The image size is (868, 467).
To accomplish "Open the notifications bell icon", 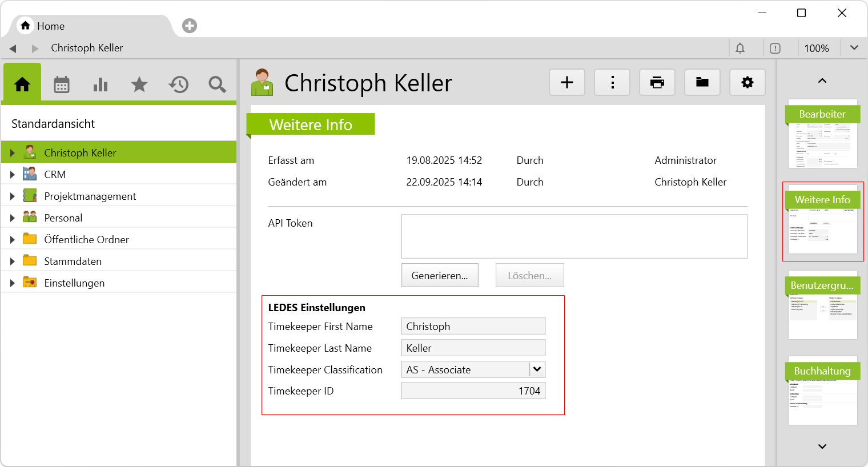I will [740, 49].
